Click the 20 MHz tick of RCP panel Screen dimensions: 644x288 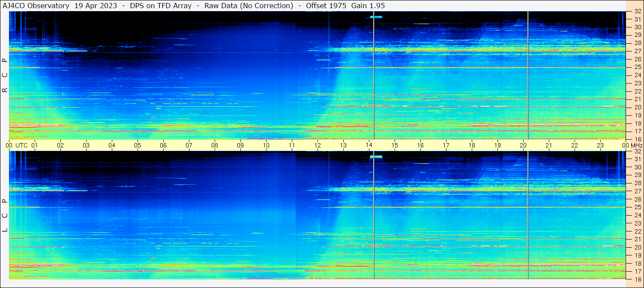pos(638,107)
